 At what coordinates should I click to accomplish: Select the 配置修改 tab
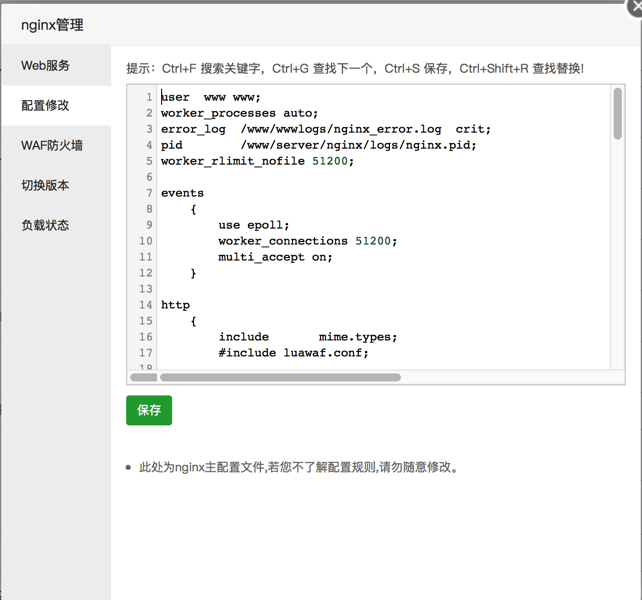pos(56,106)
